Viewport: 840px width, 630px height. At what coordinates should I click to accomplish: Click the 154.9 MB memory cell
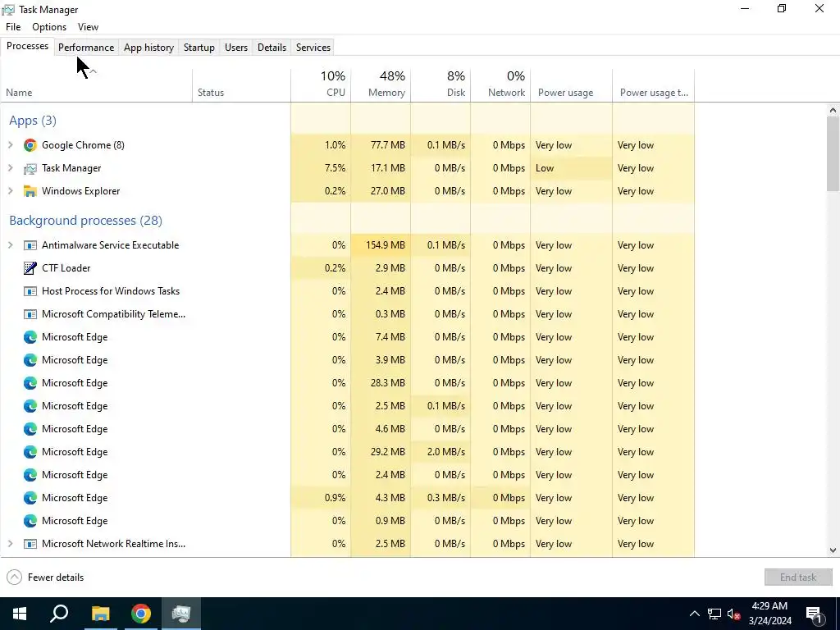pos(381,245)
